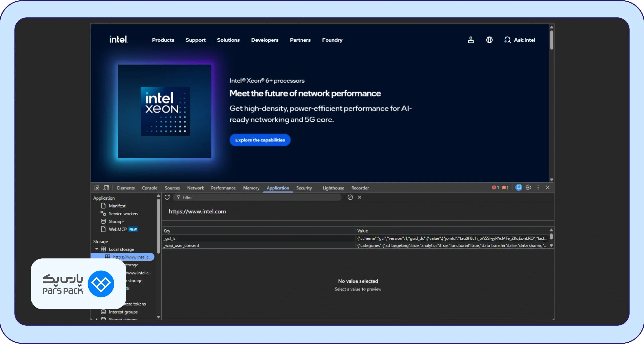This screenshot has height=344, width=644.
Task: Activate the inspect element picker icon
Action: point(96,188)
